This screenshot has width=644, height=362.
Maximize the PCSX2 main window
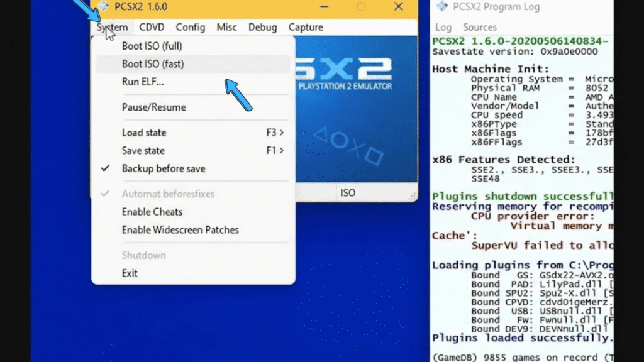[x=361, y=7]
